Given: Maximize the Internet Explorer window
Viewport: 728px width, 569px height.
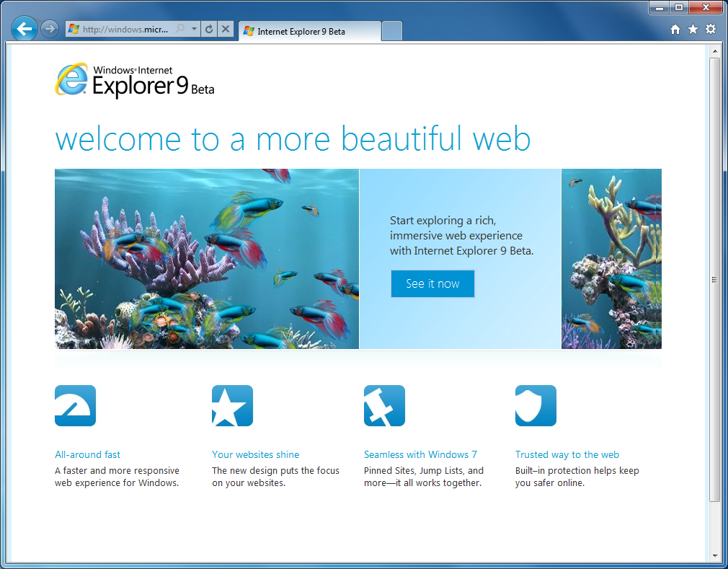Looking at the screenshot, I should pyautogui.click(x=679, y=8).
